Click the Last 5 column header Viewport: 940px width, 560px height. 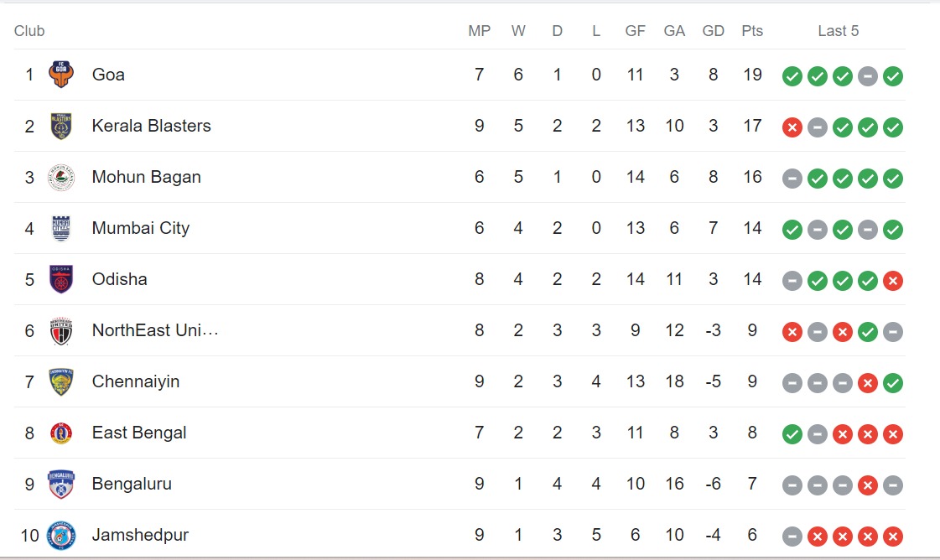click(x=839, y=31)
